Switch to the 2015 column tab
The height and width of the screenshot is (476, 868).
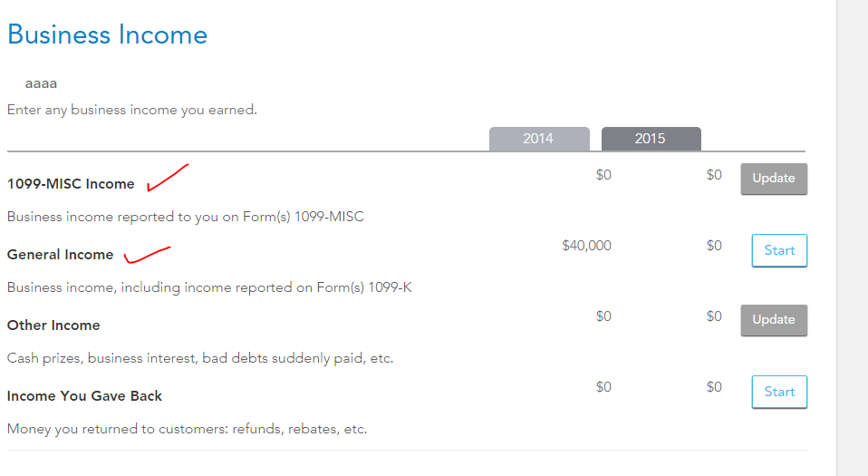[651, 139]
